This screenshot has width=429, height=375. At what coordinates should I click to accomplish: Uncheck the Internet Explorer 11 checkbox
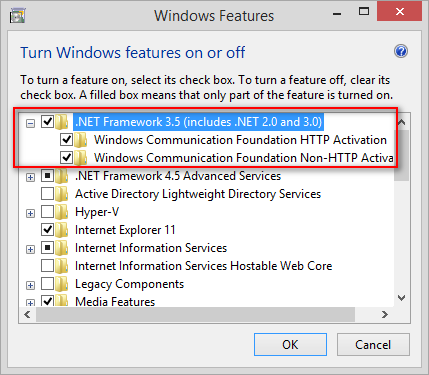click(47, 230)
